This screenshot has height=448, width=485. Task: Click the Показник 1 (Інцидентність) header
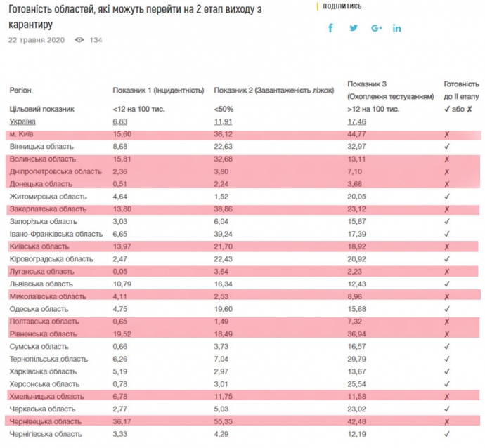tap(158, 91)
